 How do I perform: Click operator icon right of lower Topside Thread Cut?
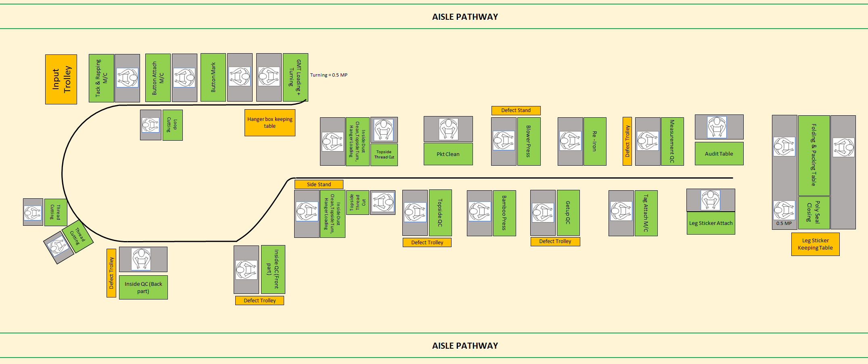(383, 202)
